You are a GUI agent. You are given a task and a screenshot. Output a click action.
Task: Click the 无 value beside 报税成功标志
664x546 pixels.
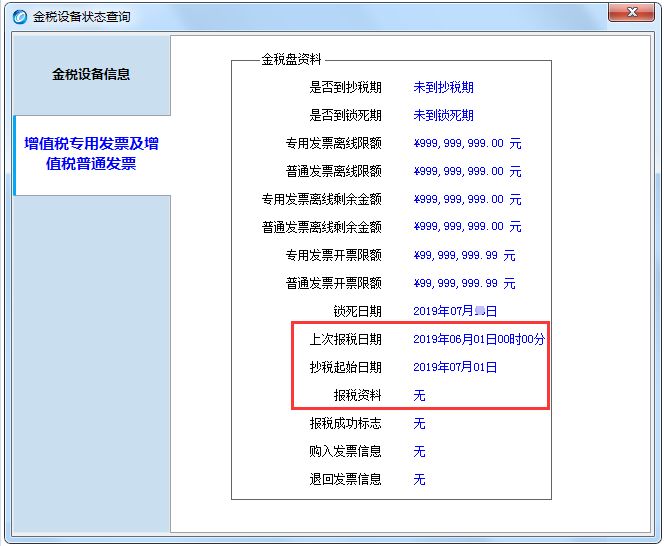(419, 423)
